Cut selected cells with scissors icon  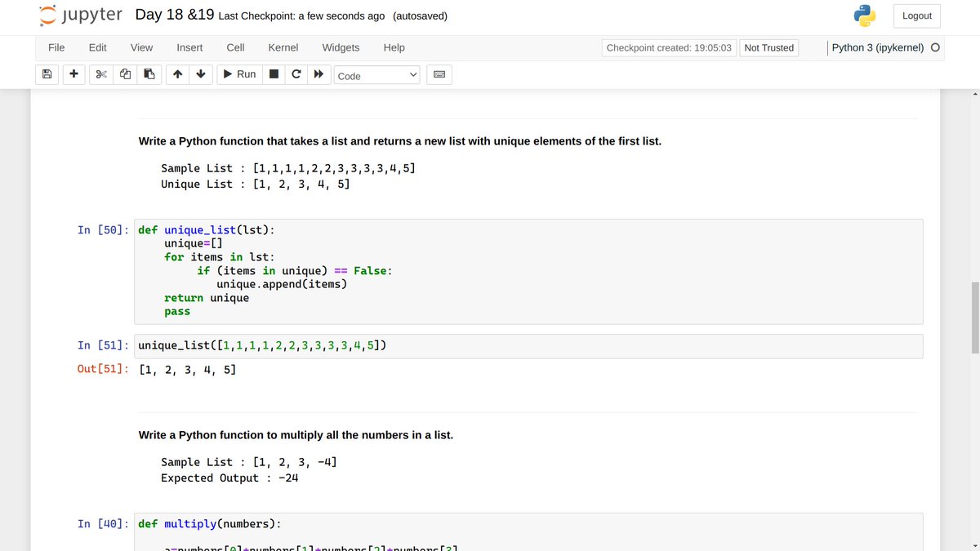tap(101, 74)
